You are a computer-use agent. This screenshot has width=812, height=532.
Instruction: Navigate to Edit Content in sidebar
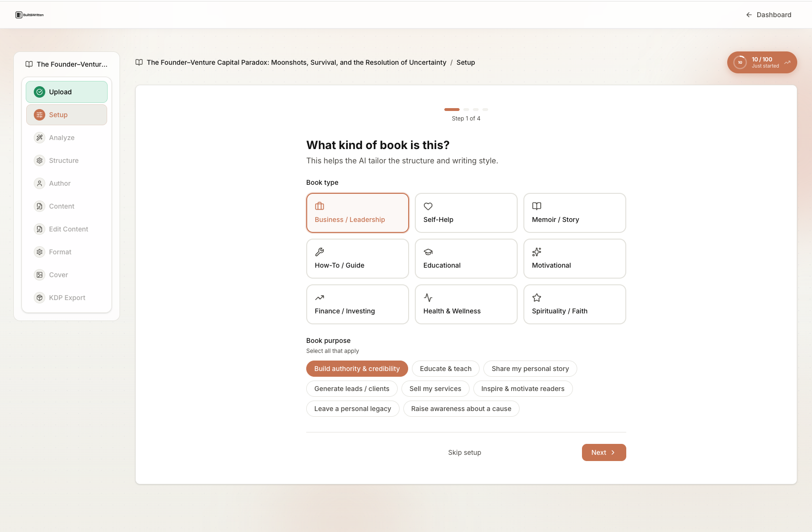(x=68, y=229)
